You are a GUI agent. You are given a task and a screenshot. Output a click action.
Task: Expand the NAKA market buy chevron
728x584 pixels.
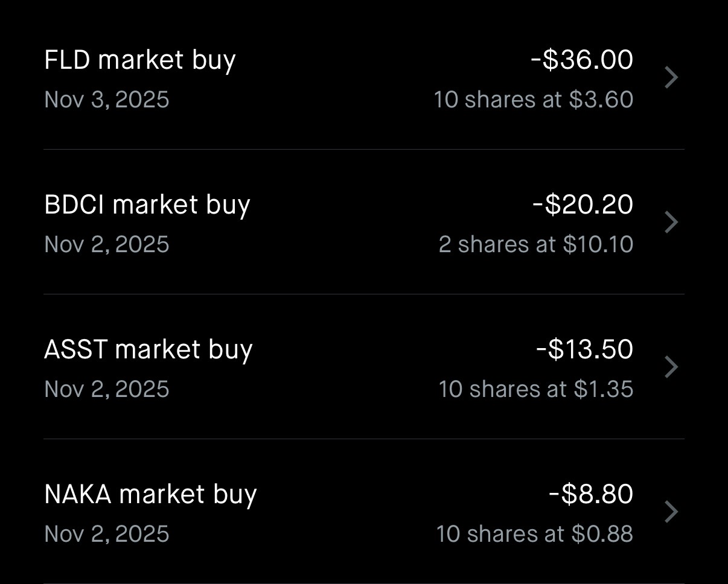click(x=671, y=512)
